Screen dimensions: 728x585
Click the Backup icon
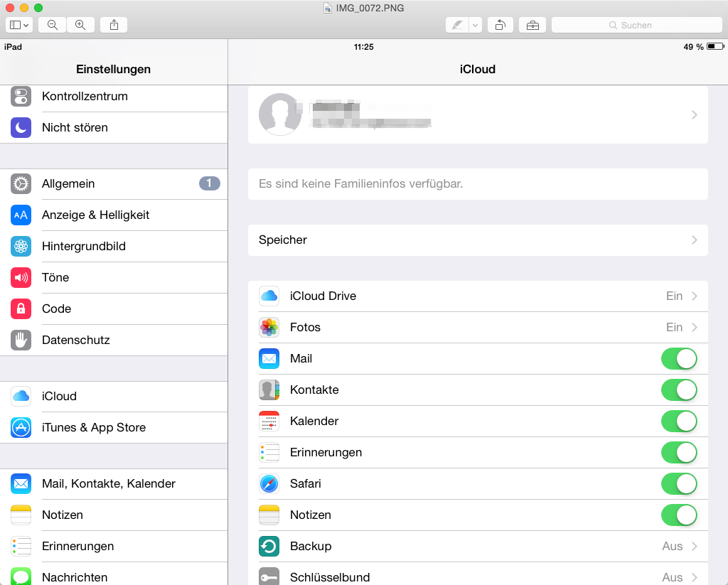(x=269, y=546)
